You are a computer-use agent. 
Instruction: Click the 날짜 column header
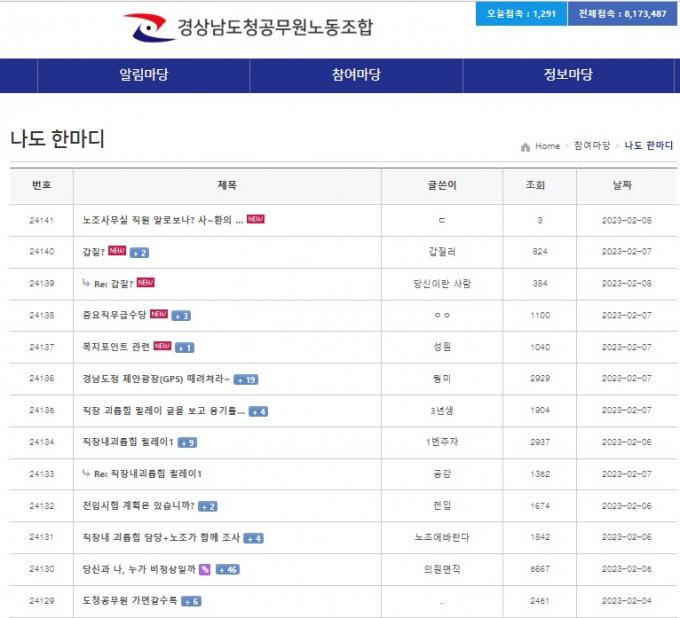(622, 185)
